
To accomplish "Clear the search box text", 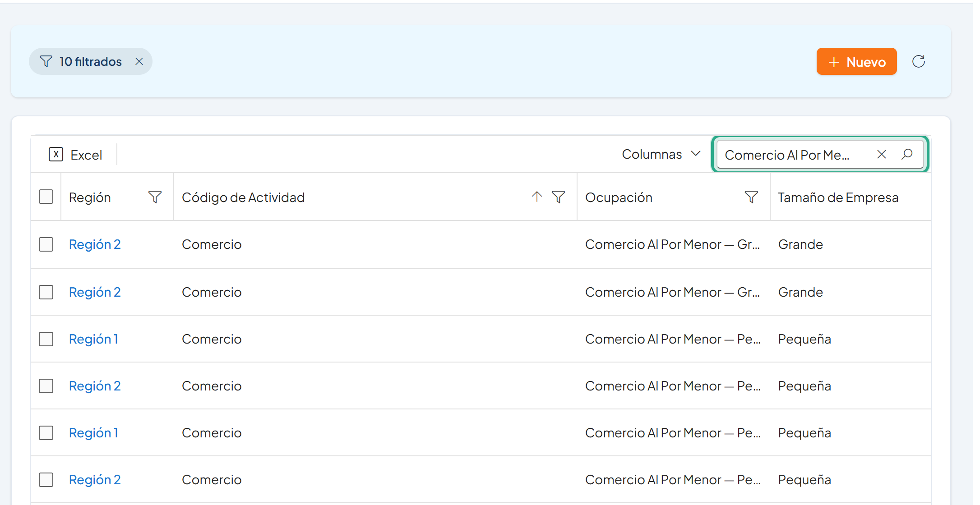I will click(x=881, y=155).
